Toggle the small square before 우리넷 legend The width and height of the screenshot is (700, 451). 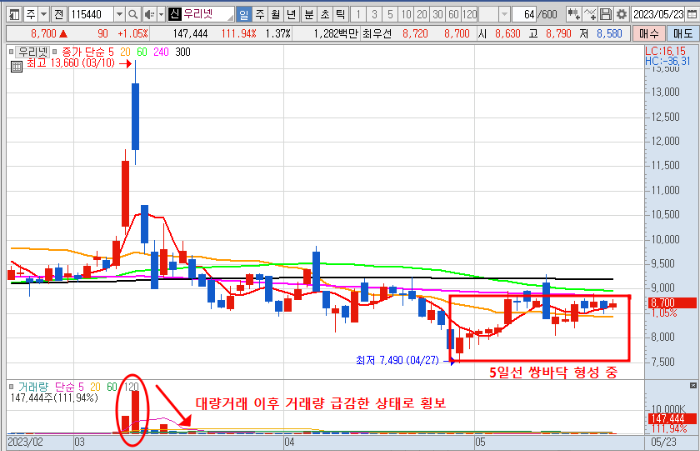[x=11, y=52]
